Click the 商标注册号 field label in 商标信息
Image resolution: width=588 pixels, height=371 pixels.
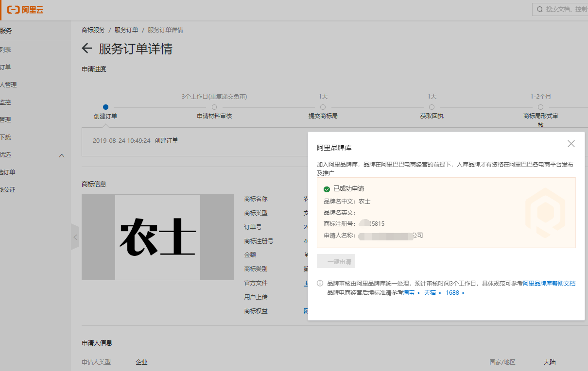259,241
